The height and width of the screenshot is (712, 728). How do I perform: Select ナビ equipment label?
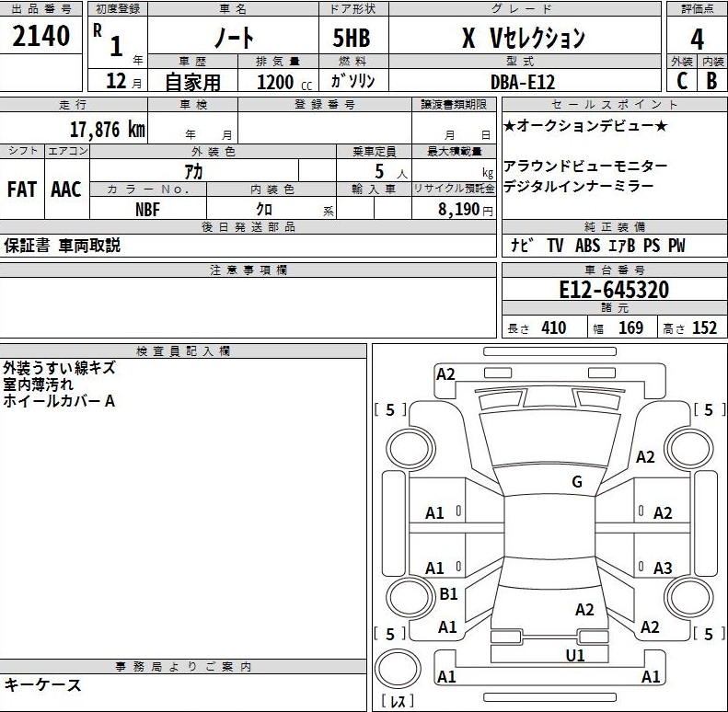(523, 245)
